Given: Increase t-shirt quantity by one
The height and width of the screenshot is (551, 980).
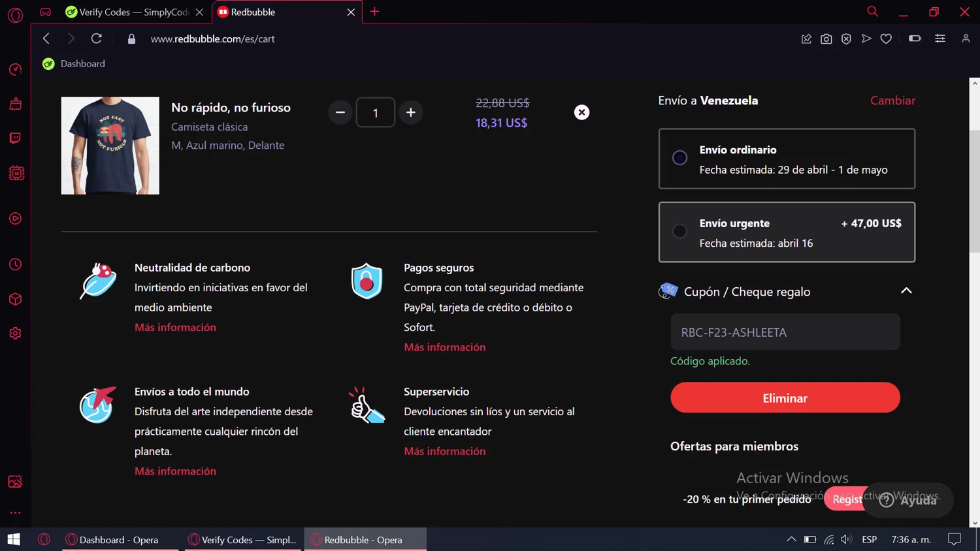Looking at the screenshot, I should tap(410, 112).
